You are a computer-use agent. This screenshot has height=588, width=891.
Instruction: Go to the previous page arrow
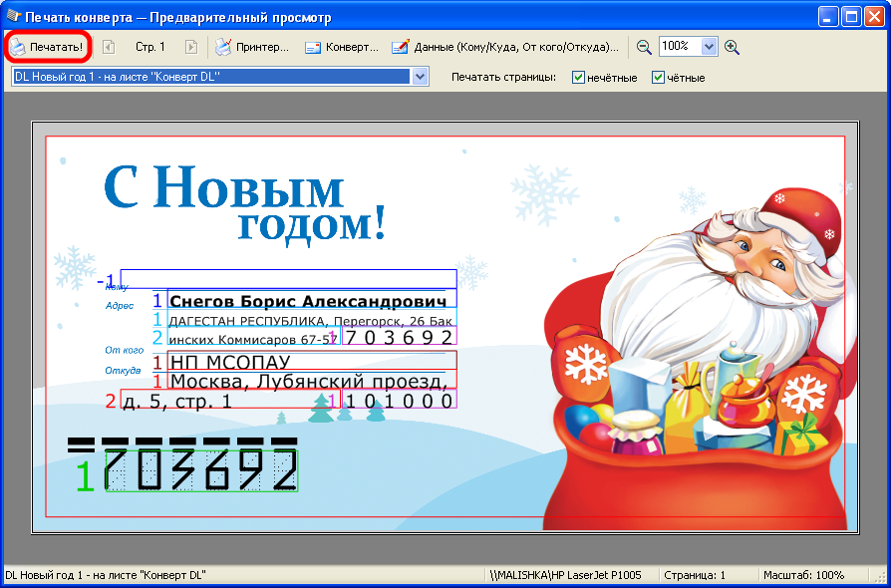109,47
